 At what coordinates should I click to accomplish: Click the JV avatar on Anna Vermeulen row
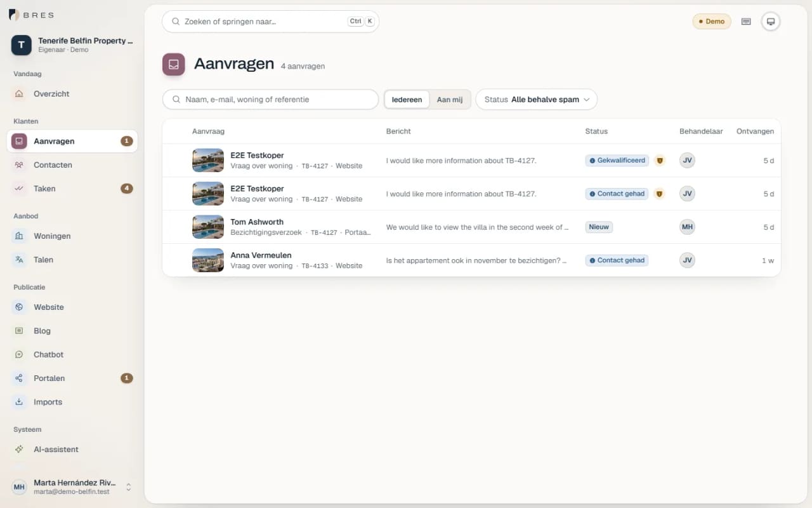pos(687,260)
